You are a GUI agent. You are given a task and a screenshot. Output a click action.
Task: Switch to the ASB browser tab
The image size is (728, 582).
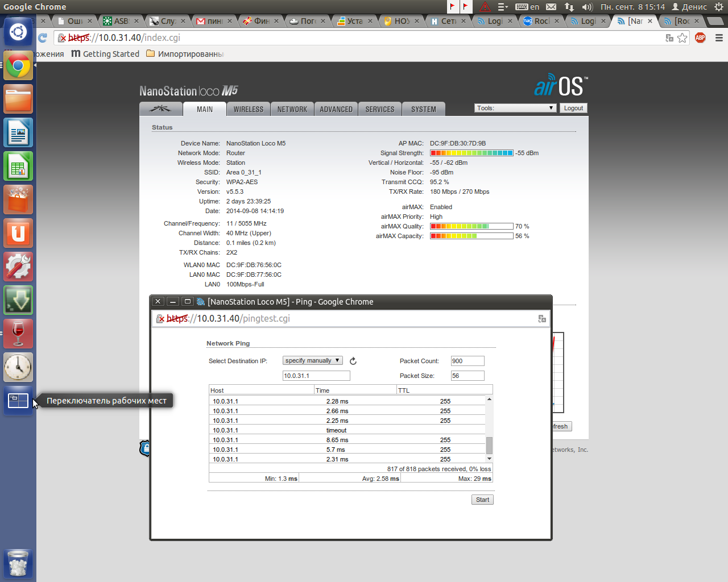point(121,21)
